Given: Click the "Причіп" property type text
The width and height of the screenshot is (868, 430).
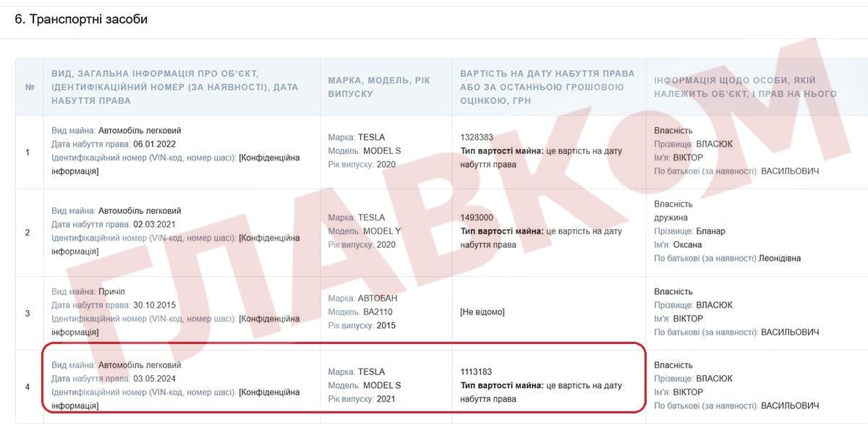Looking at the screenshot, I should click(111, 291).
